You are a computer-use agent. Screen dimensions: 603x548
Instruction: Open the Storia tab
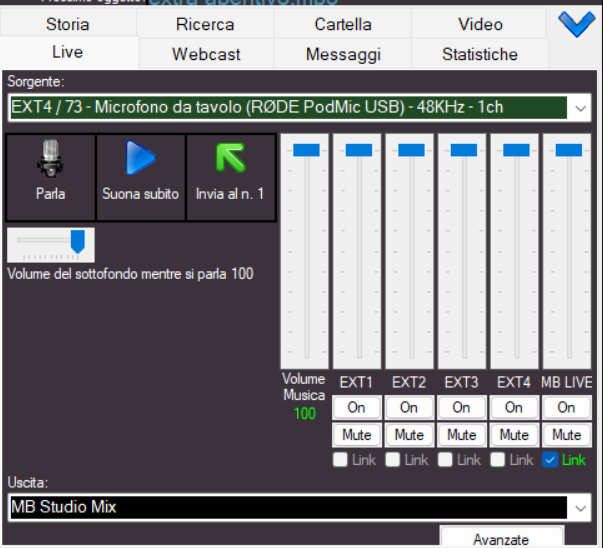coord(68,24)
